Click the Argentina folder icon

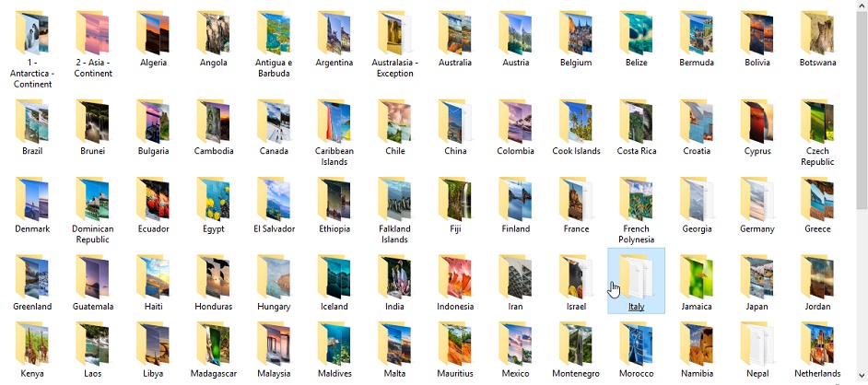[x=334, y=32]
